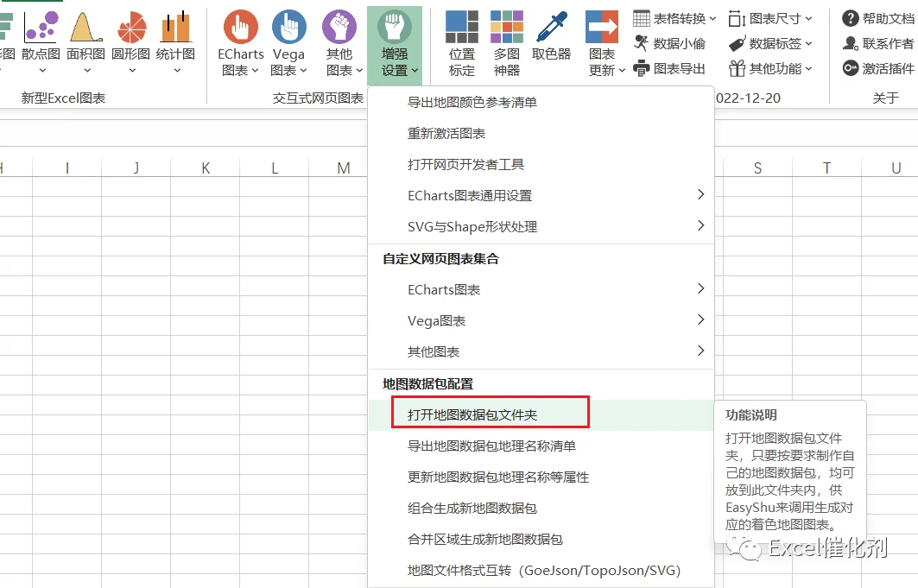Viewport: 918px width, 588px height.
Task: Expand the 其他图表 submenu entry
Action: coord(541,351)
